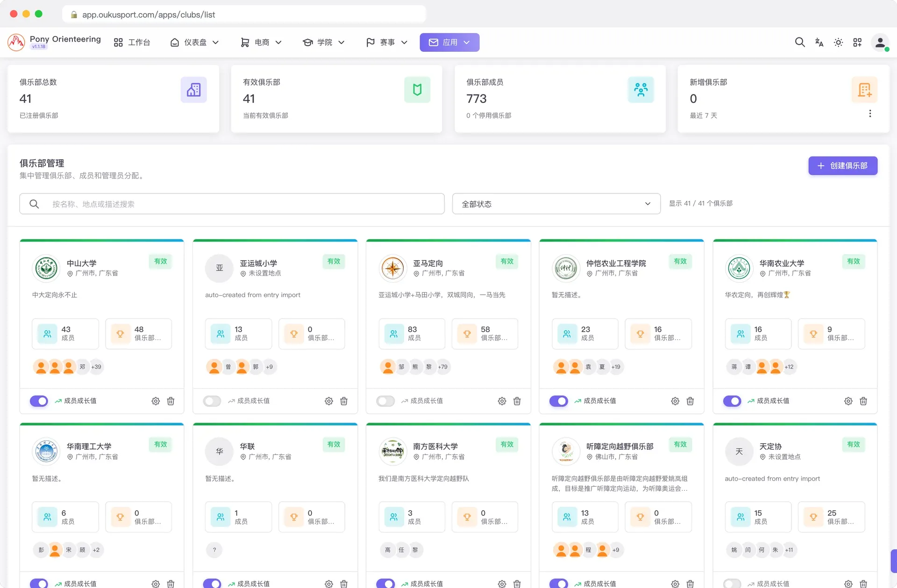Expand the 赛事 menu dropdown
897x588 pixels.
(x=387, y=43)
